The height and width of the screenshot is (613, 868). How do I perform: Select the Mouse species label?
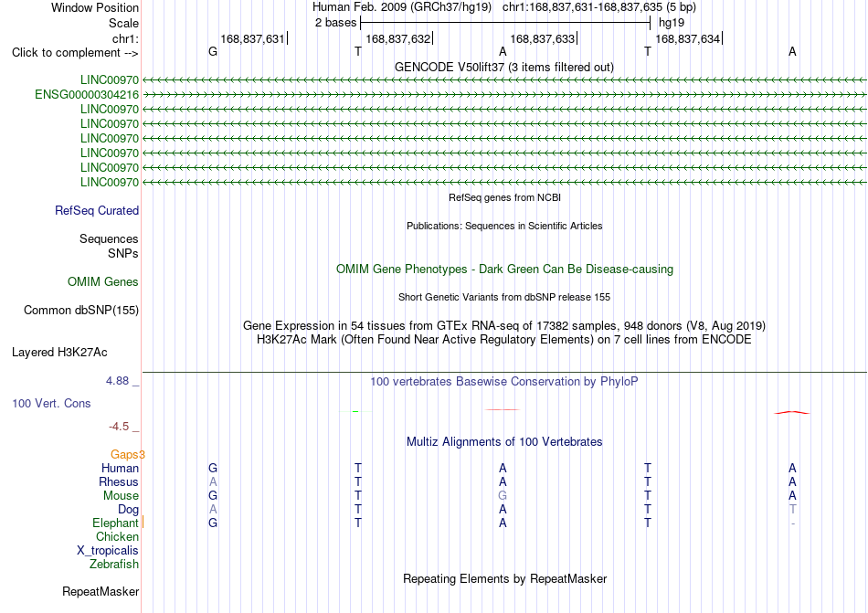[121, 496]
